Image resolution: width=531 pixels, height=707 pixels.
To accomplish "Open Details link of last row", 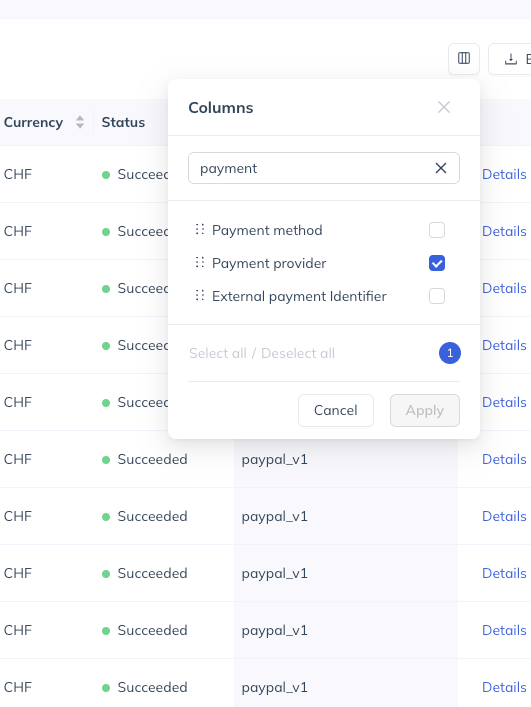I will point(504,687).
